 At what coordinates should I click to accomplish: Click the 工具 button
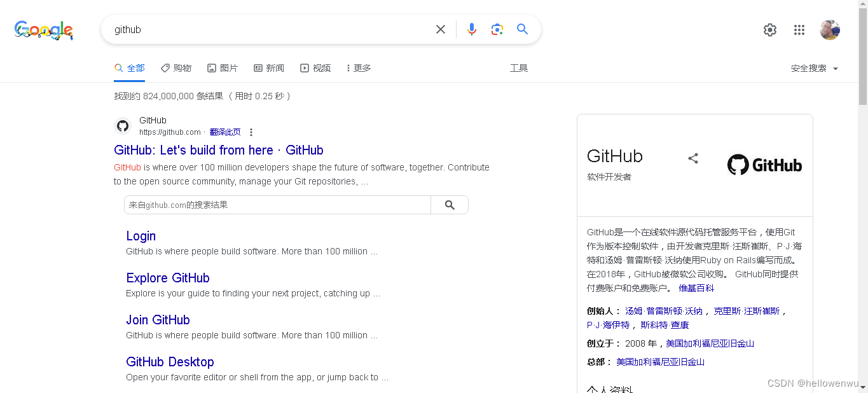pos(519,68)
